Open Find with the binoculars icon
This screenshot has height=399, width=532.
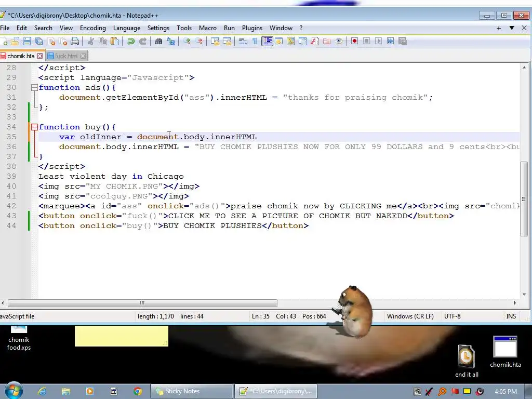pos(158,42)
